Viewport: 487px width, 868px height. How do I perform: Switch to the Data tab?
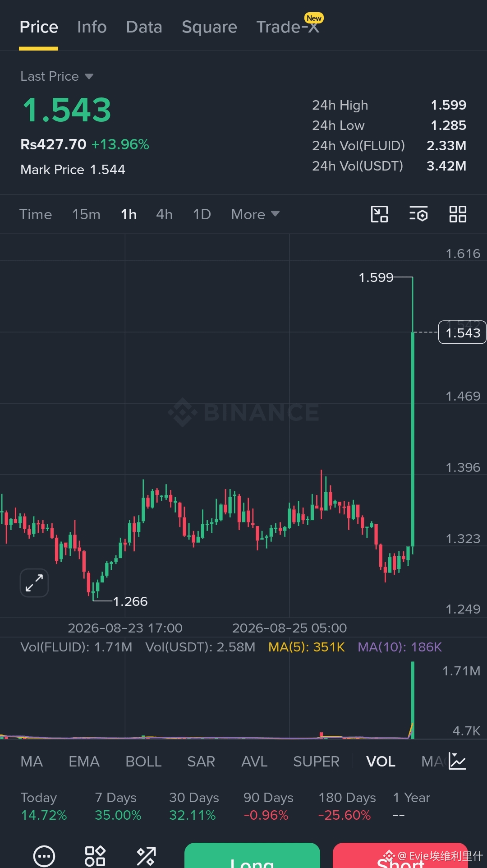(x=144, y=27)
